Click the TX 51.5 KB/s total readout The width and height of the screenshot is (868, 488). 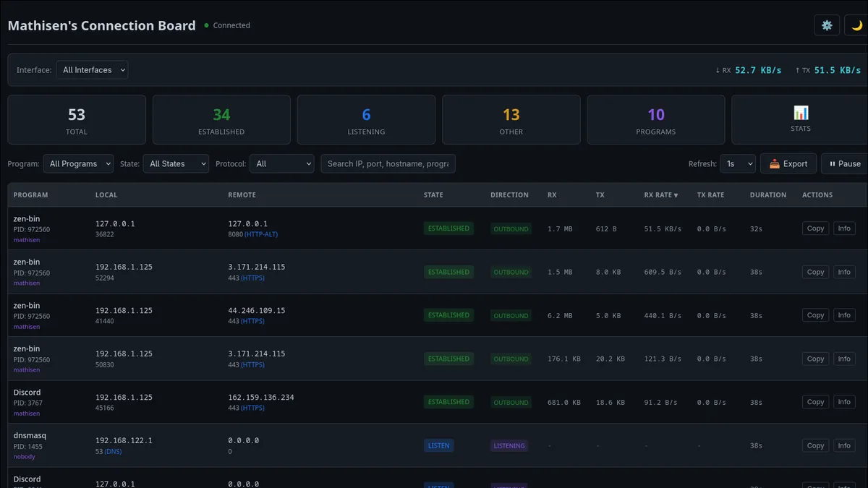pos(827,70)
